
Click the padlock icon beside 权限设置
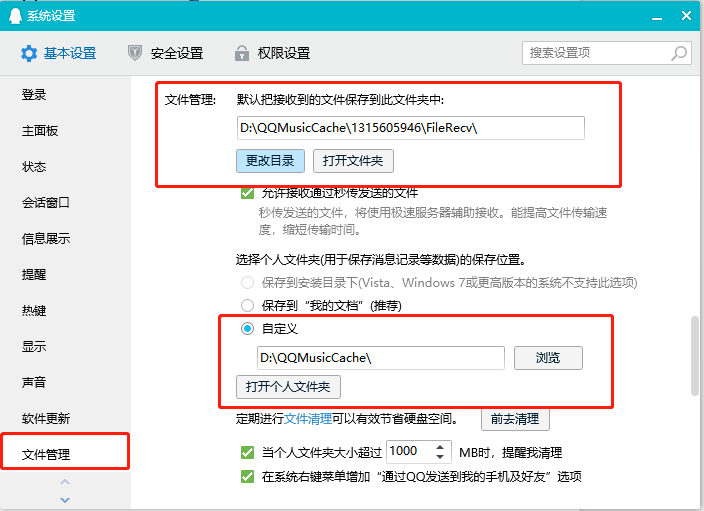click(x=242, y=53)
